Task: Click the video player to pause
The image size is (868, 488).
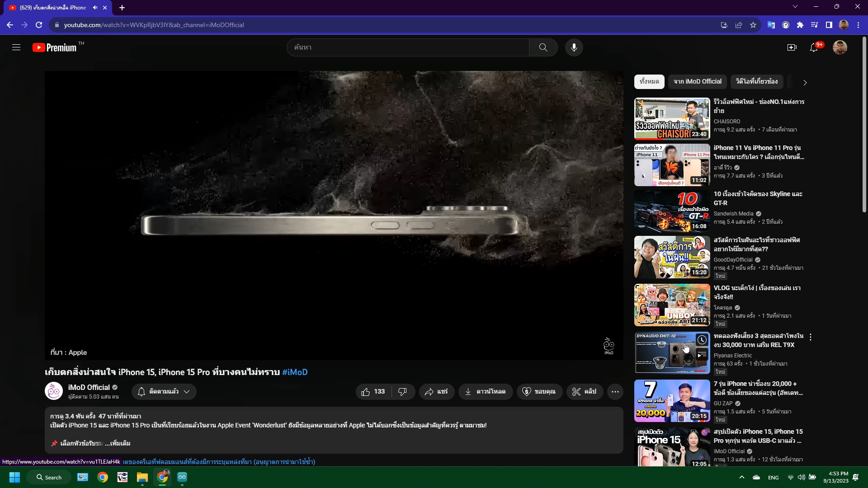Action: (334, 216)
